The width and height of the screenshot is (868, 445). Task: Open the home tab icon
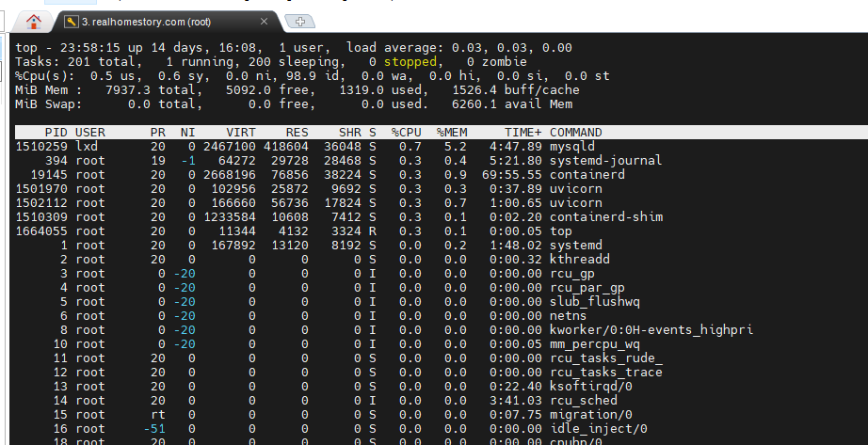click(x=34, y=23)
